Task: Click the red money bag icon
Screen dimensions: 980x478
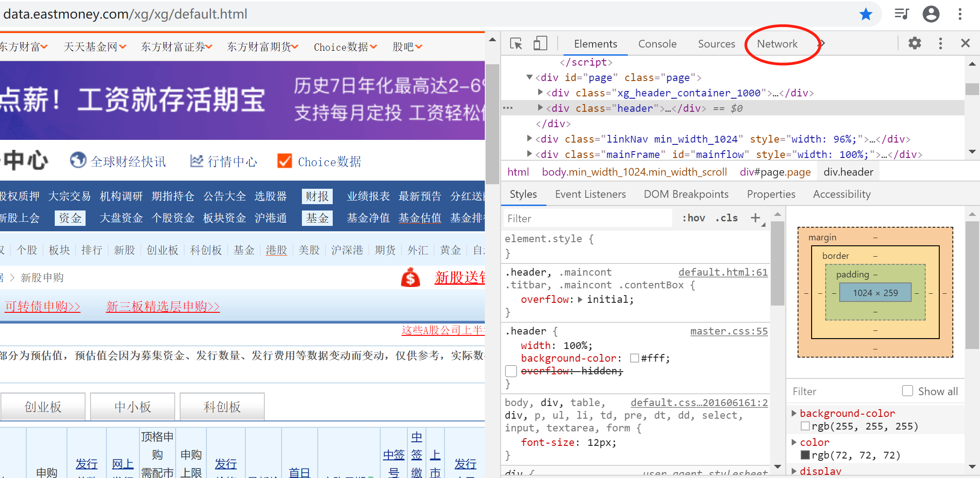Action: (x=411, y=277)
